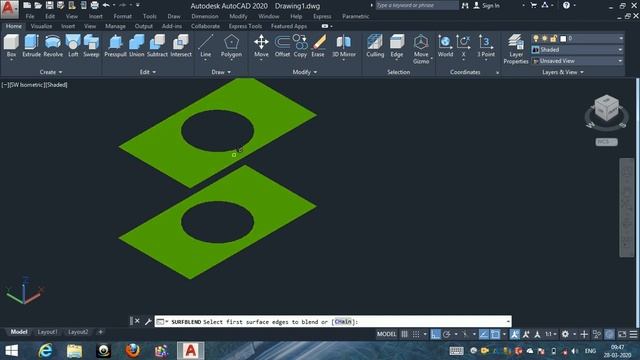640x360 pixels.
Task: Click the Copy tool in Modify
Action: 300,45
